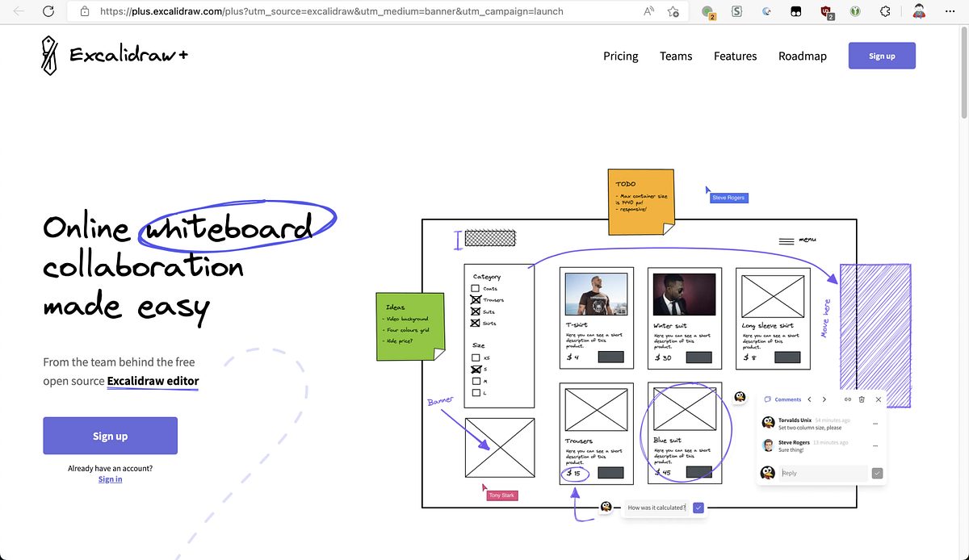Open the green 'S' extension icon
The width and height of the screenshot is (969, 560).
736,11
